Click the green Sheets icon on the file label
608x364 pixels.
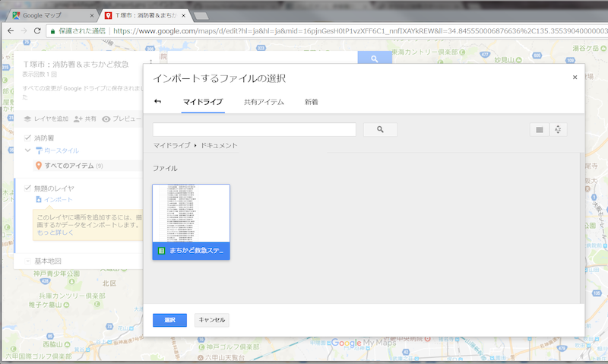coord(161,251)
